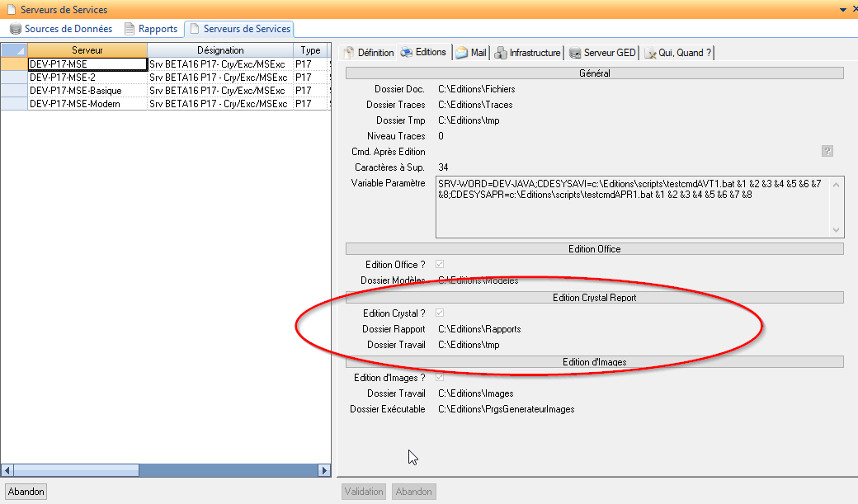The height and width of the screenshot is (504, 858).
Task: Click the Qui, Quand ? tab icon
Action: click(651, 53)
